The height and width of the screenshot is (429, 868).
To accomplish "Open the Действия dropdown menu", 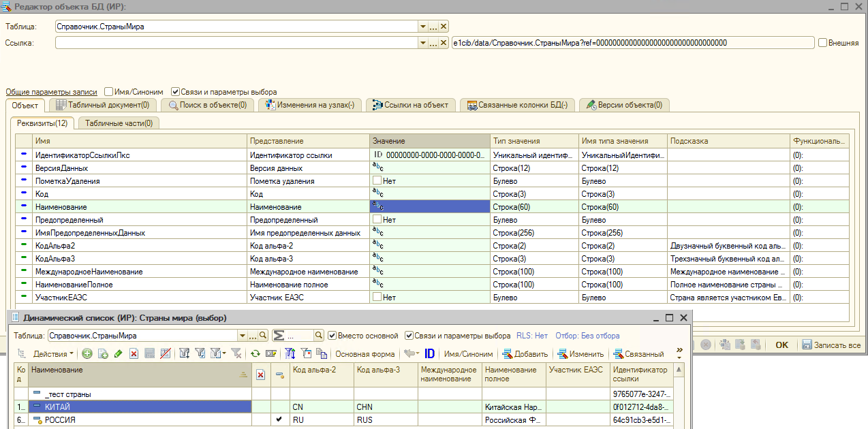I will [54, 353].
